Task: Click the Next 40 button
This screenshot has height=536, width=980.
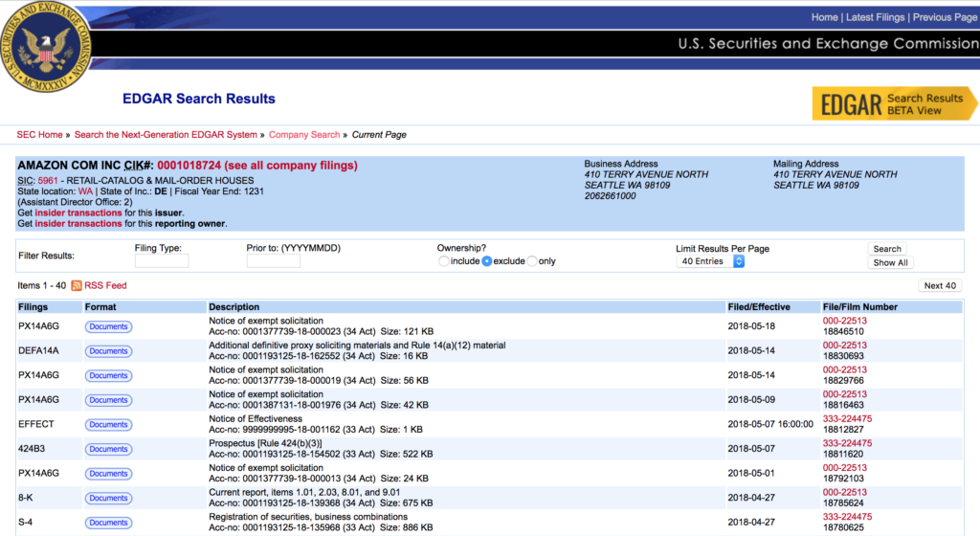Action: 940,285
